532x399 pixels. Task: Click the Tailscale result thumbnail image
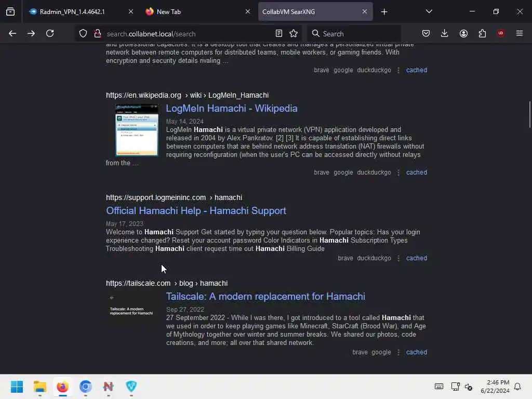[131, 307]
